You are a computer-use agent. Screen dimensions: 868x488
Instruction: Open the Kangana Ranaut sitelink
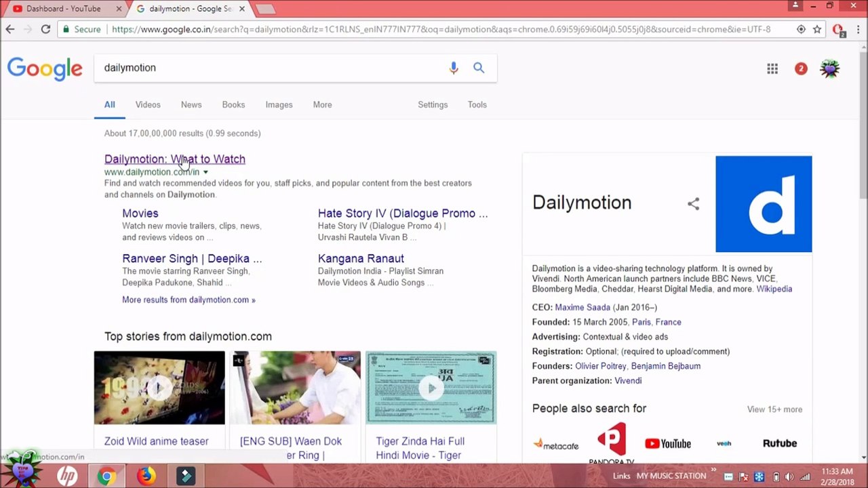click(361, 258)
